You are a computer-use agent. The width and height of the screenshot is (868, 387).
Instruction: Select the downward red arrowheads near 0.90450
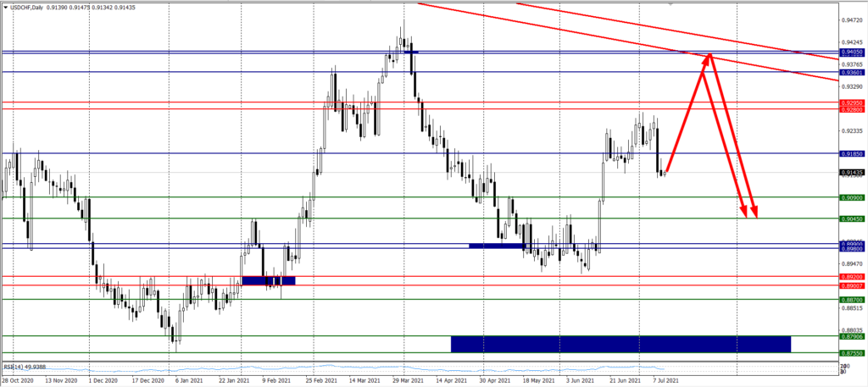coord(748,213)
